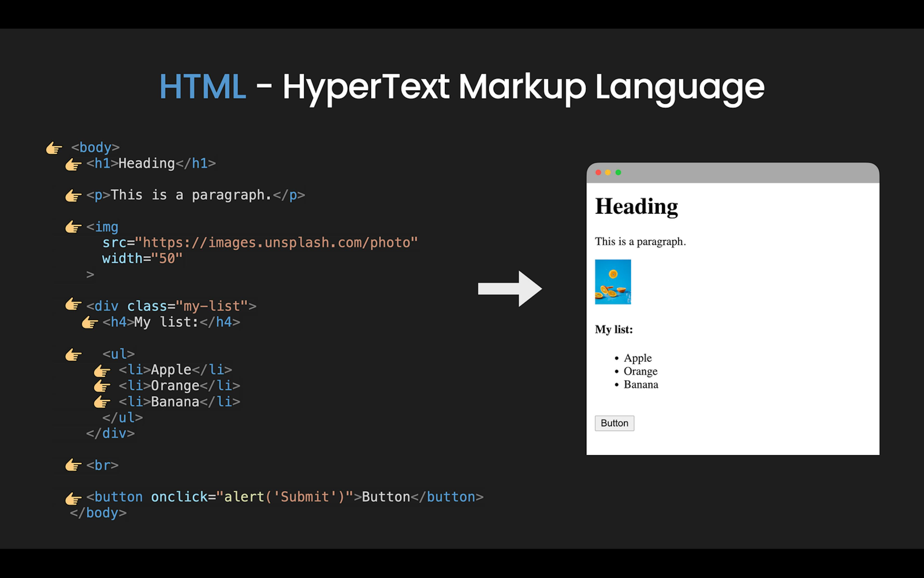Click the closing </body> tag in code

(x=98, y=513)
